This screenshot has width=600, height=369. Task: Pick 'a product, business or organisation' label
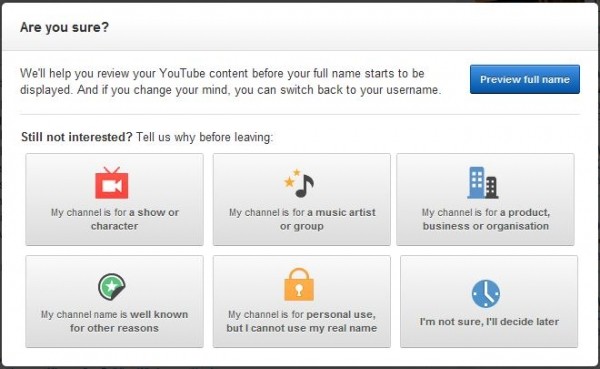click(x=486, y=219)
